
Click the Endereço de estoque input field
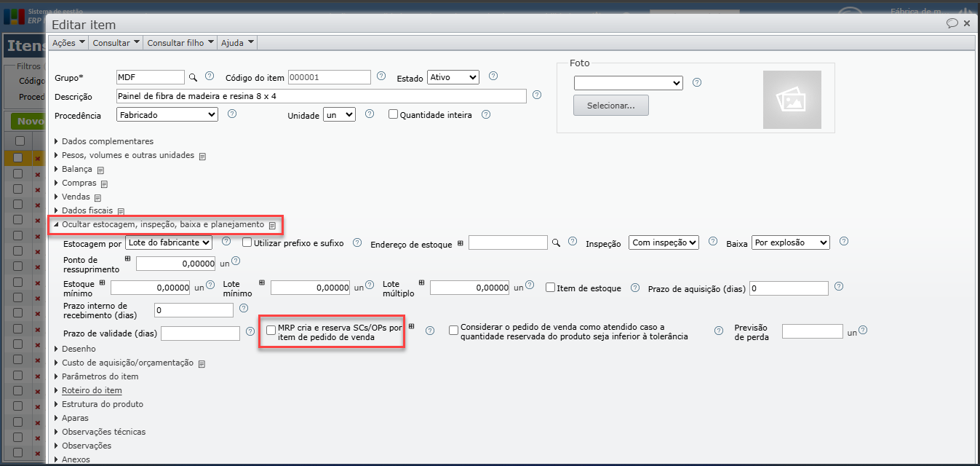(x=508, y=242)
